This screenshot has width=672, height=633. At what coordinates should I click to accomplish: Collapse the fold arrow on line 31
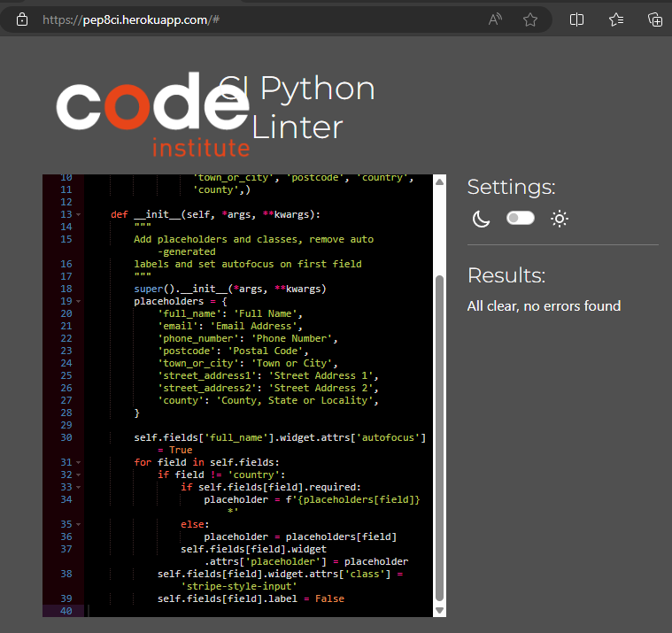pos(79,462)
